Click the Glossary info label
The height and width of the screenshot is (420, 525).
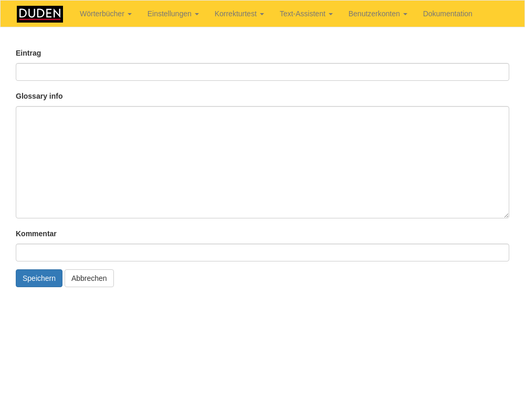pos(39,96)
